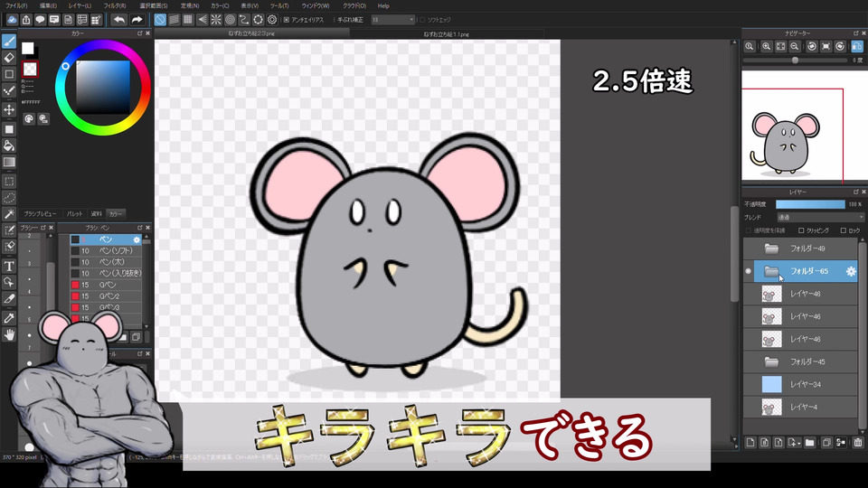868x488 pixels.
Task: Open the フィルタ menu
Action: pos(115,5)
